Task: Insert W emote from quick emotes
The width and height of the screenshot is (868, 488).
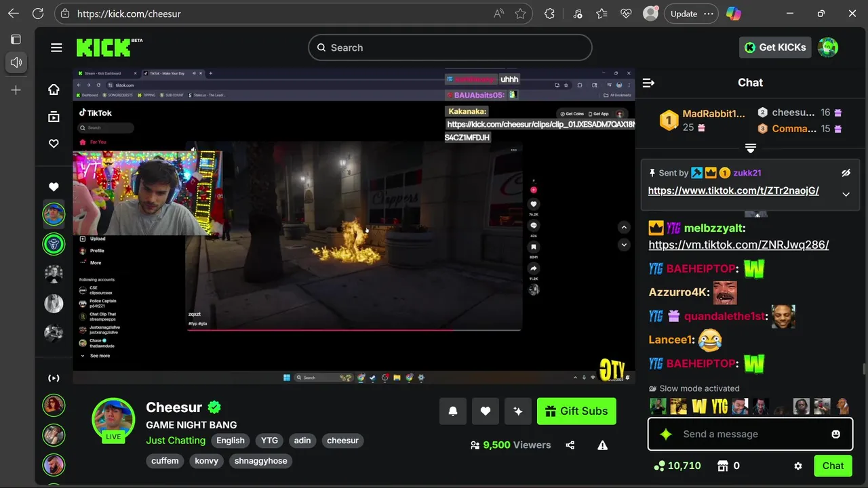Action: (699, 406)
